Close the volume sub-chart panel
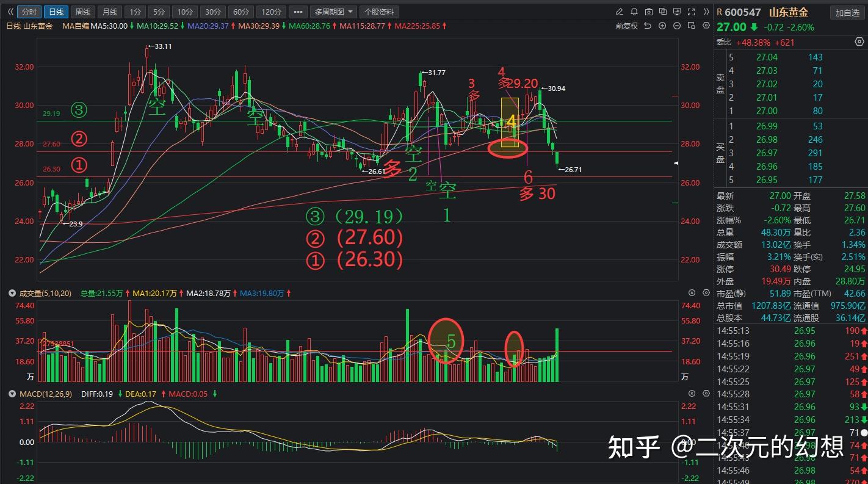 692,293
